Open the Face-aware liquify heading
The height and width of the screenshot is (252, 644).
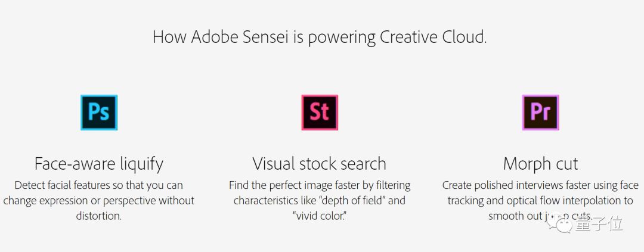coord(99,164)
